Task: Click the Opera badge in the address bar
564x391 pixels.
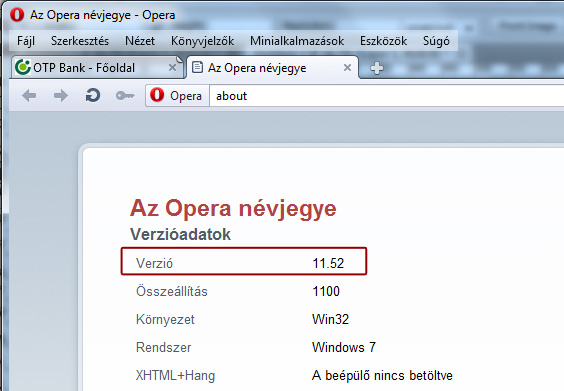Action: pos(177,96)
